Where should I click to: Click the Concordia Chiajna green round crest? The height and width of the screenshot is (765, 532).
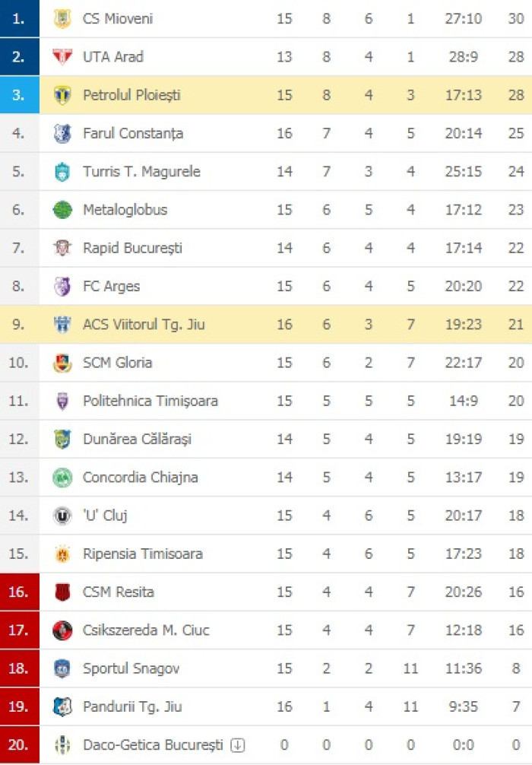point(62,478)
